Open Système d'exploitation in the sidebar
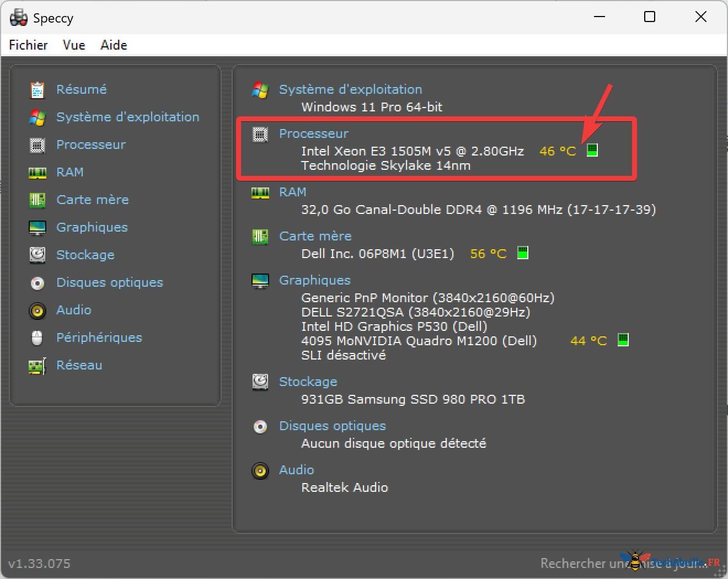728x579 pixels. coord(128,117)
